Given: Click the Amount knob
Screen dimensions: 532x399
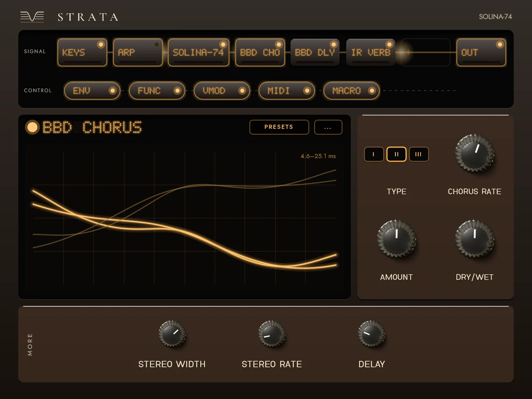Looking at the screenshot, I should point(397,239).
